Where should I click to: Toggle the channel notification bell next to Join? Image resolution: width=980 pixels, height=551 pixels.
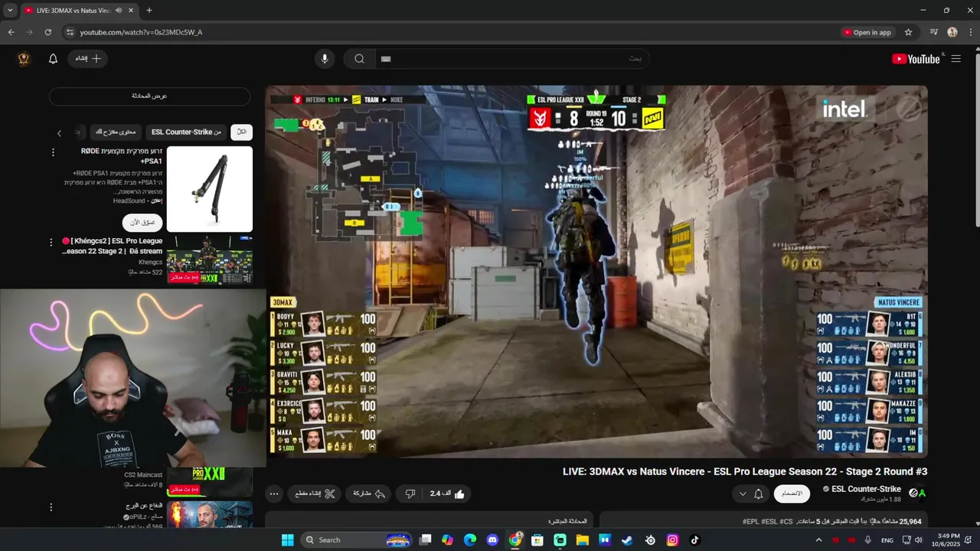[759, 494]
